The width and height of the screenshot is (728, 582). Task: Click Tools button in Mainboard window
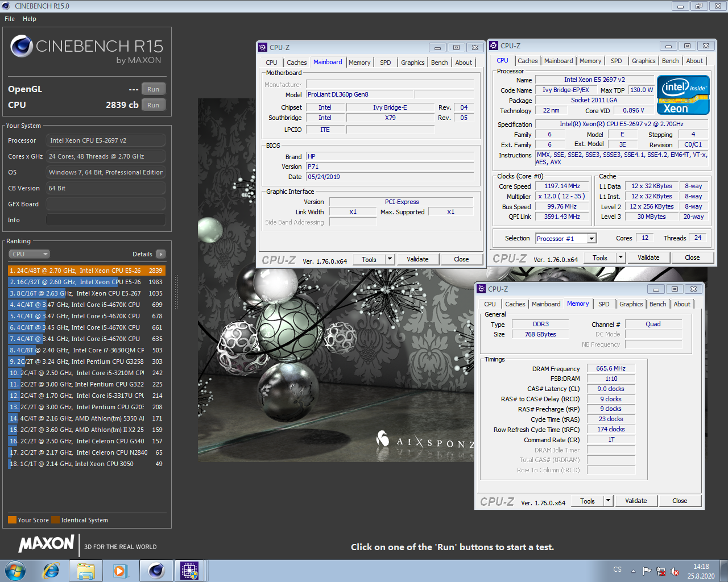coord(369,259)
